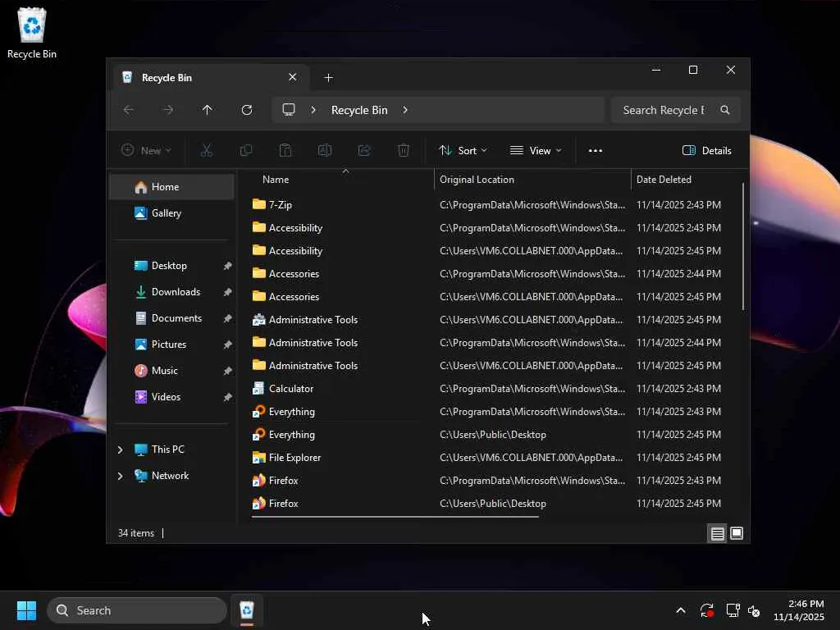
Task: Open Music in sidebar
Action: pyautogui.click(x=171, y=371)
